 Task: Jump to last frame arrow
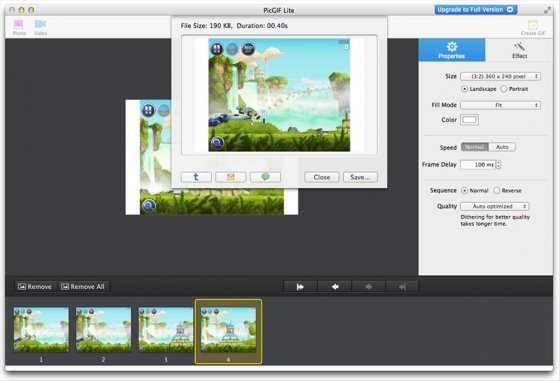(x=402, y=287)
